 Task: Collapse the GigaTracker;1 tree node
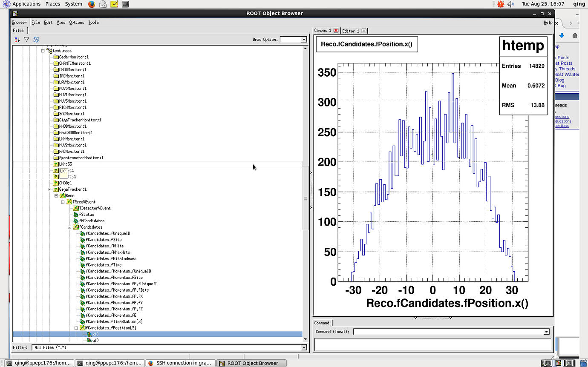point(49,189)
